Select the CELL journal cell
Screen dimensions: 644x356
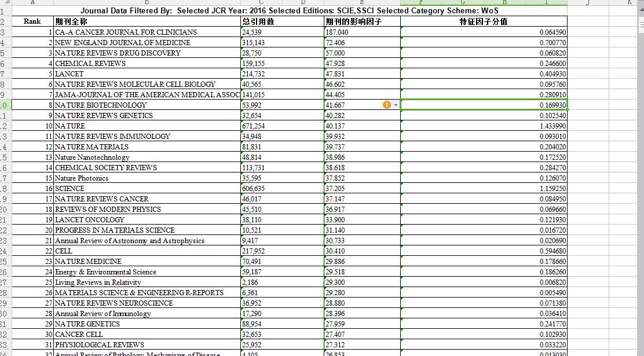147,251
